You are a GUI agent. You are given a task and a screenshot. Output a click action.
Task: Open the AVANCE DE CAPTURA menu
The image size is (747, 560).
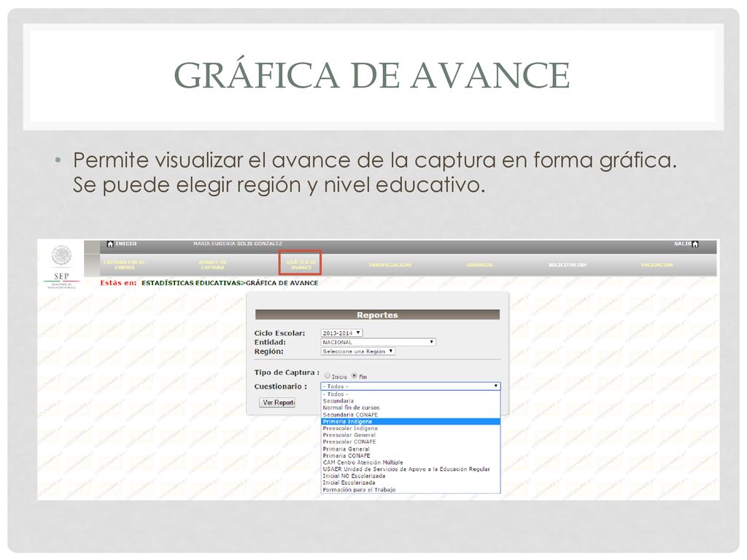[212, 265]
